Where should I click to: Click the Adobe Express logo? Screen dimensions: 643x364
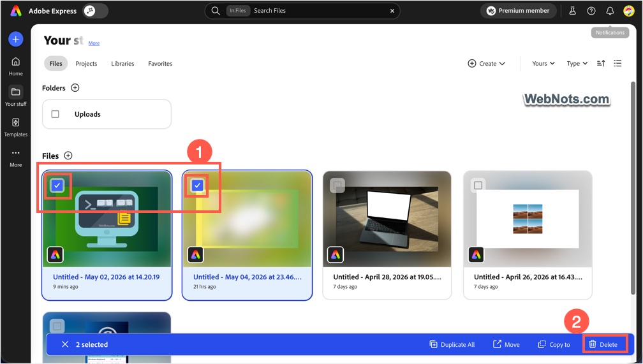tap(16, 11)
